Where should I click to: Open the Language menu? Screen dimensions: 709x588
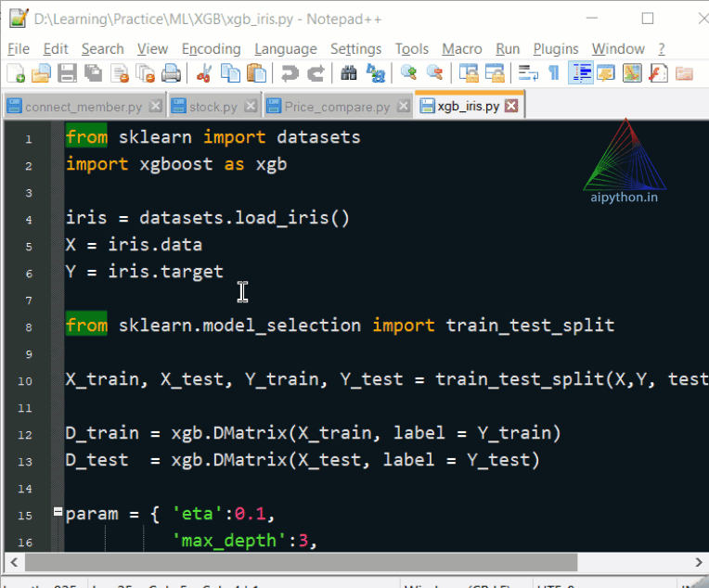pos(286,49)
